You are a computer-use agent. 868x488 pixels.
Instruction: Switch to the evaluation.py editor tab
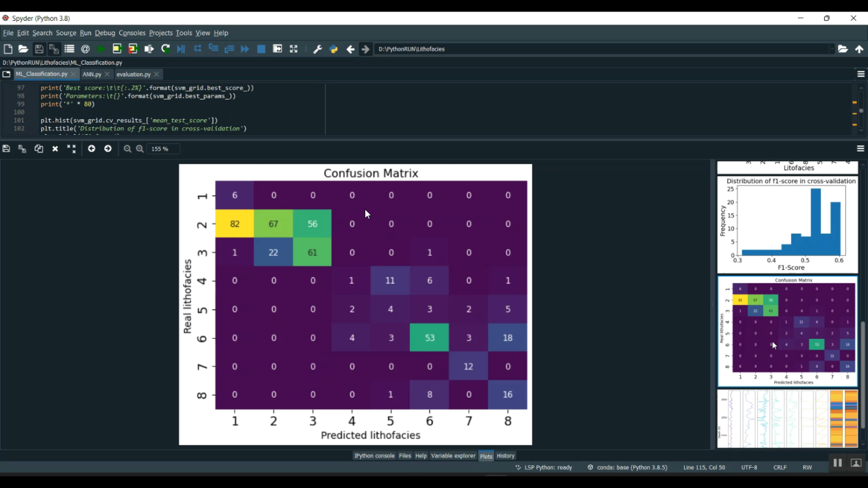(133, 74)
